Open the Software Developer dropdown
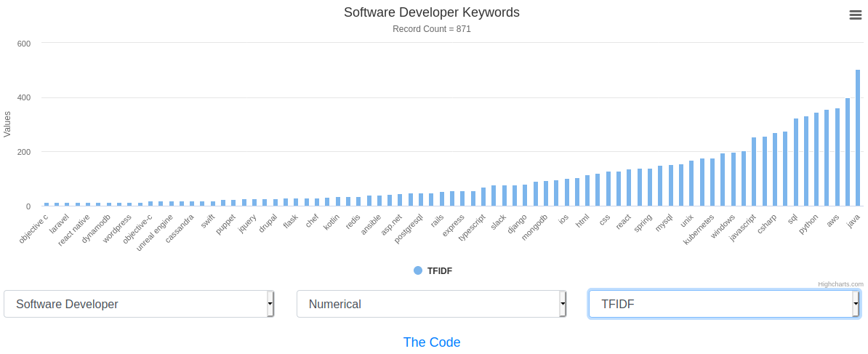The height and width of the screenshot is (354, 868). point(139,304)
